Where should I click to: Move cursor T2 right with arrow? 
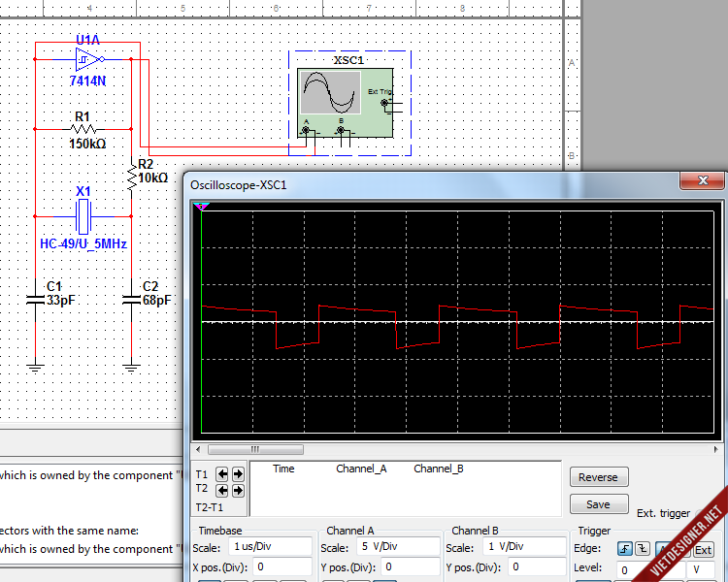238,490
